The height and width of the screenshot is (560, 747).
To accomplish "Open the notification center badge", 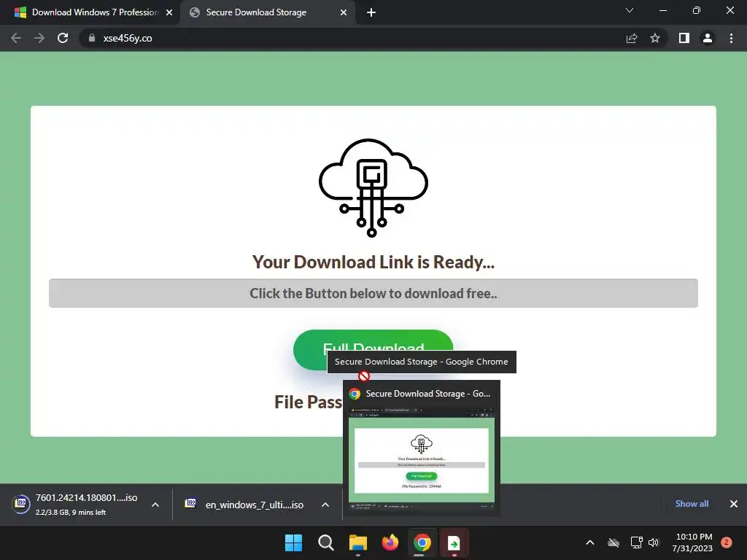I will tap(727, 542).
